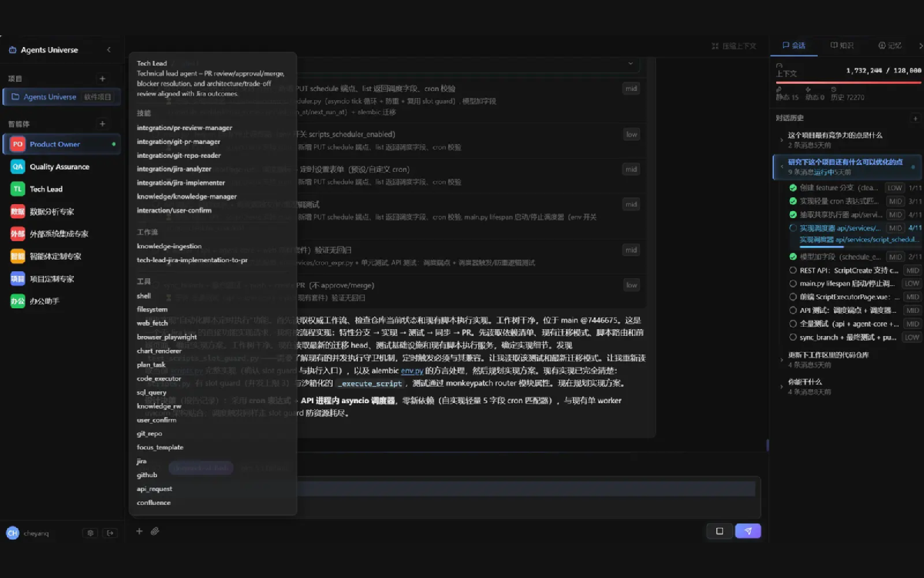Image resolution: width=924 pixels, height=578 pixels.
Task: Click tech-lead-jira-implementation-to-pr workflow
Action: click(192, 260)
